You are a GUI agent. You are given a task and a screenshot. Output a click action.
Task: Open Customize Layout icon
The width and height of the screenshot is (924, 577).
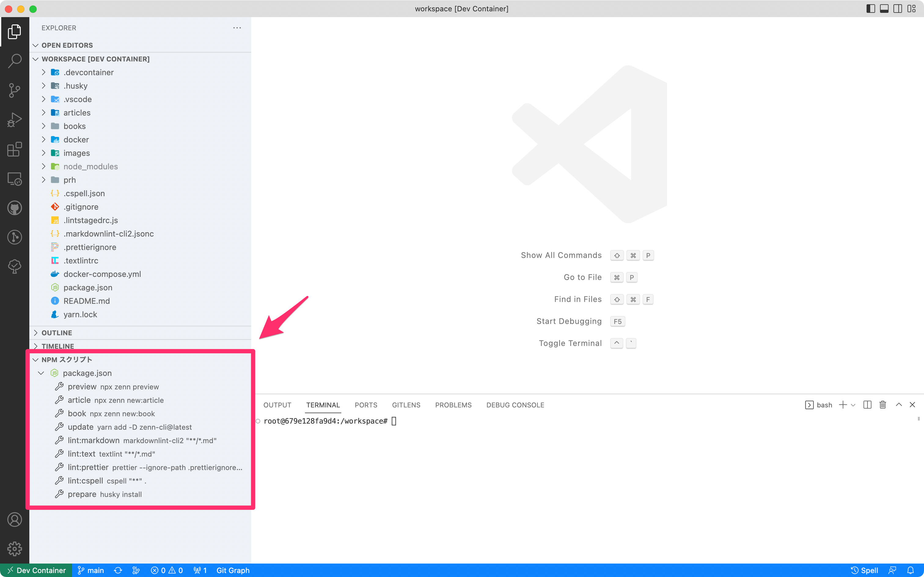tap(911, 9)
